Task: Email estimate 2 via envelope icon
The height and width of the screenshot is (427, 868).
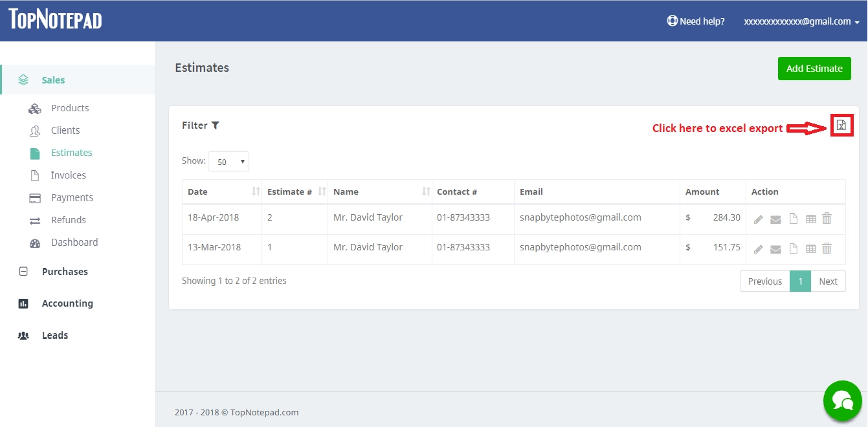Action: (775, 219)
